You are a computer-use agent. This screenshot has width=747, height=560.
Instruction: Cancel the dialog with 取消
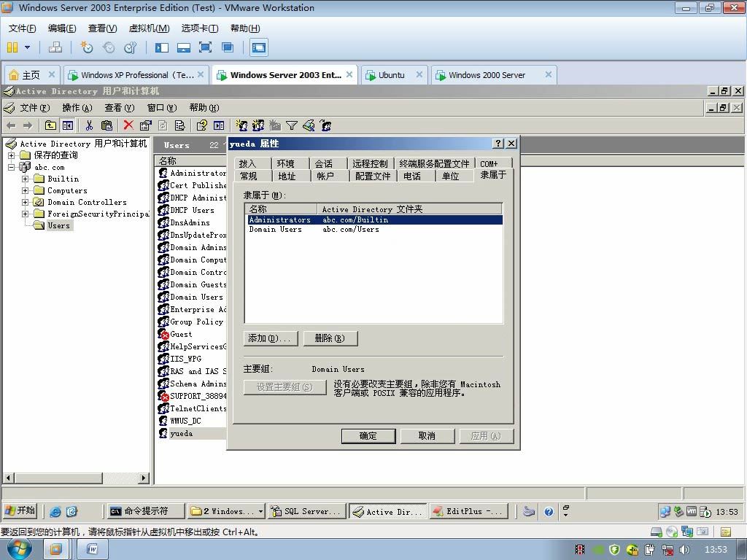tap(427, 436)
